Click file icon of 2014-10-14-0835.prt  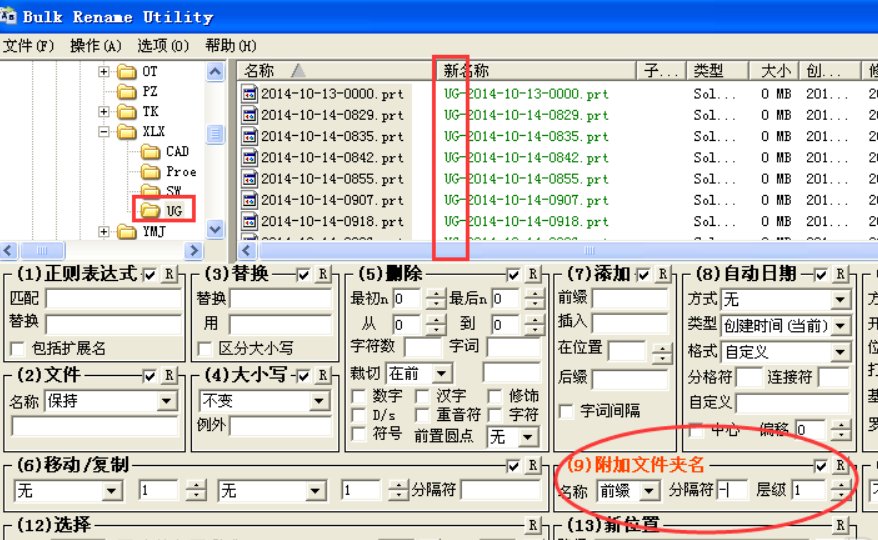249,136
